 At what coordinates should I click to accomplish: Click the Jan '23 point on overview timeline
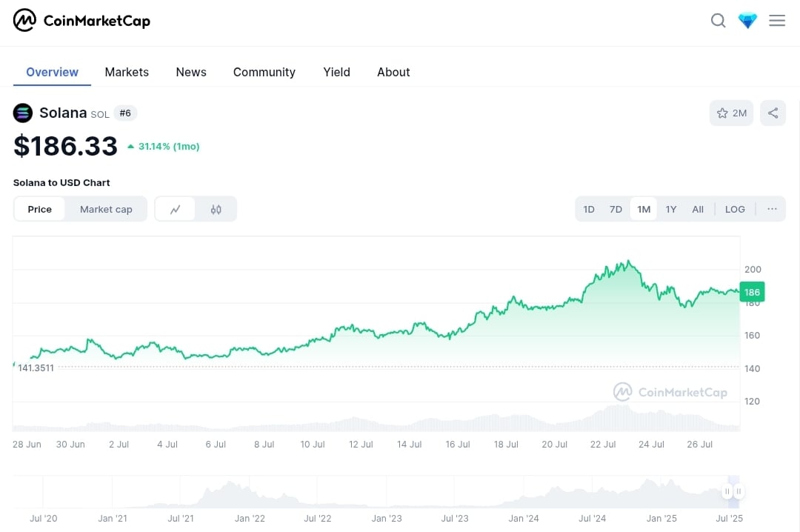[387, 518]
